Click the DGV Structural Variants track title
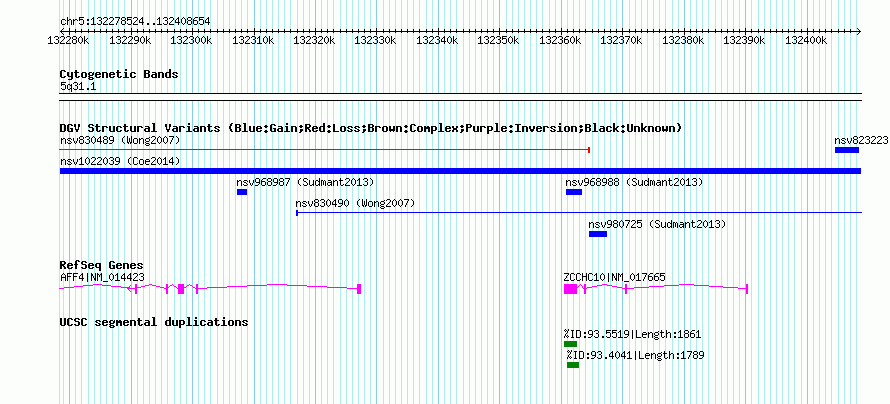Viewport: 890px width, 404px height. (371, 128)
